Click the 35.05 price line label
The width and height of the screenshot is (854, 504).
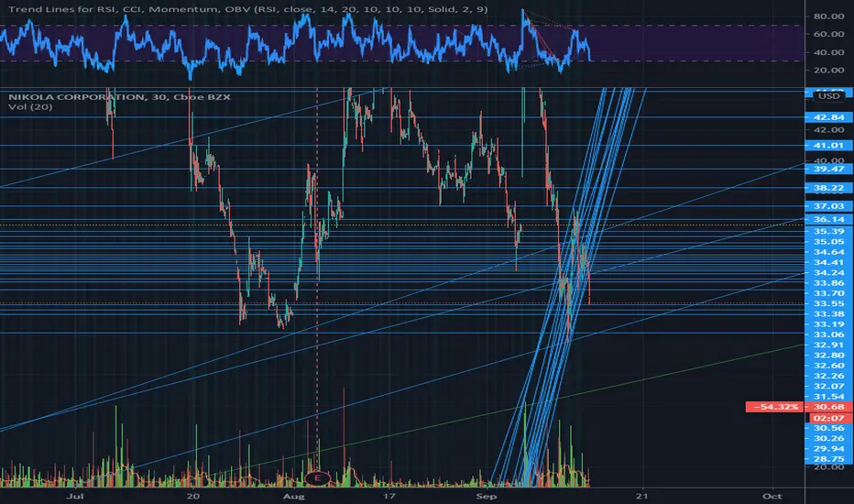pyautogui.click(x=828, y=241)
